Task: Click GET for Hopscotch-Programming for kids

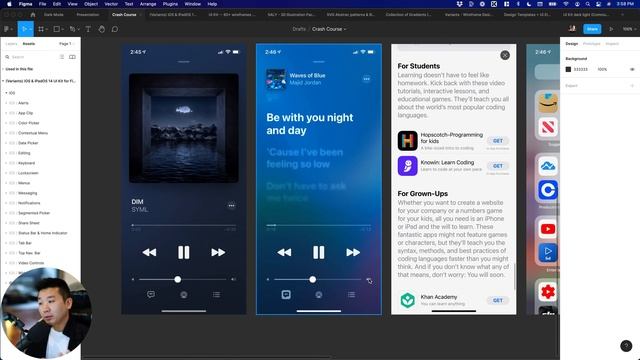Action: (498, 140)
